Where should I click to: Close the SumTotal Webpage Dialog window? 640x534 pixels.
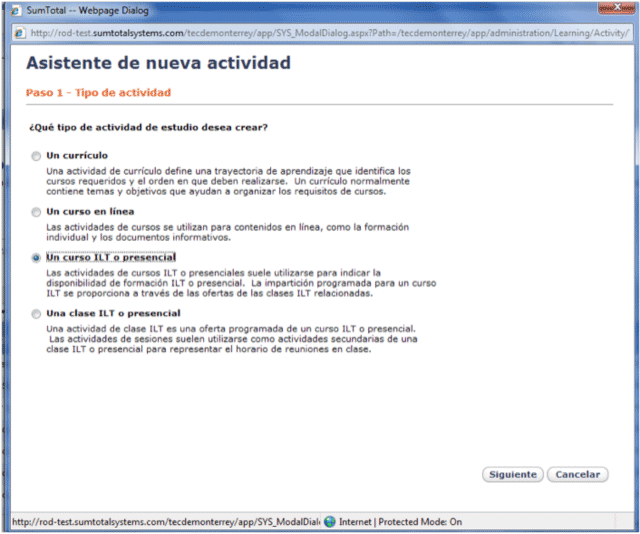tap(616, 8)
